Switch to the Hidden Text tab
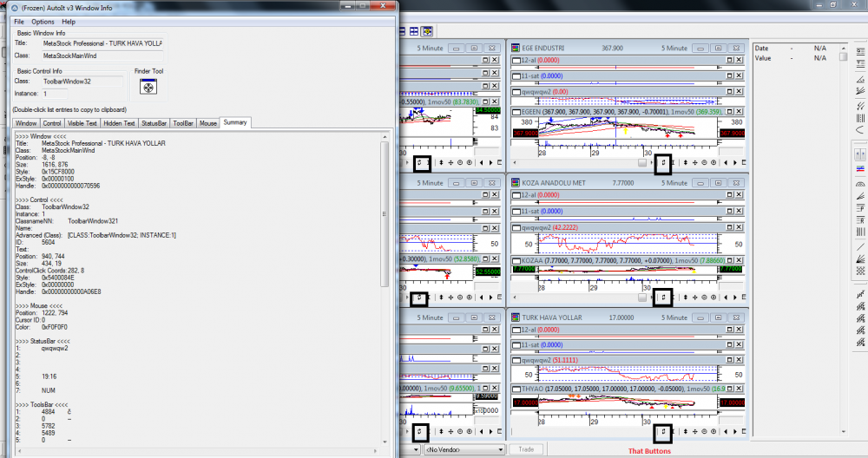 pyautogui.click(x=119, y=123)
